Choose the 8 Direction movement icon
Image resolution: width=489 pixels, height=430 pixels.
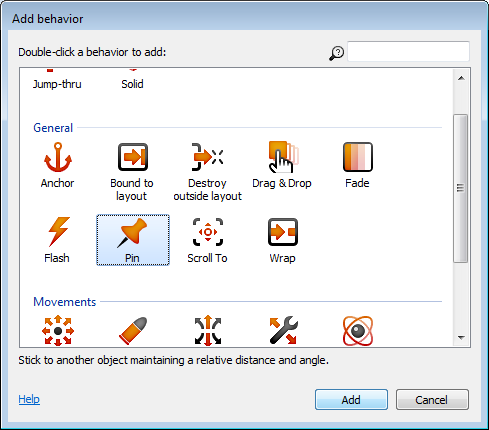(x=58, y=330)
